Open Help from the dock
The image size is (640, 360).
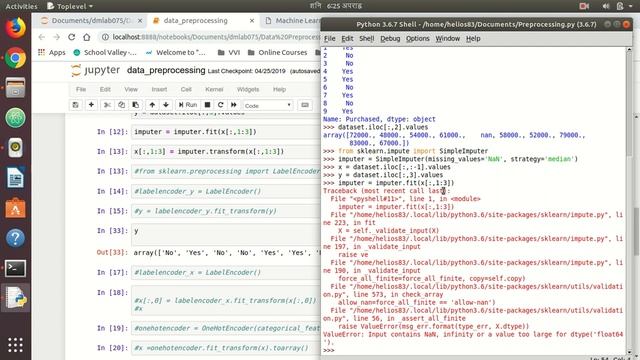pos(16,238)
